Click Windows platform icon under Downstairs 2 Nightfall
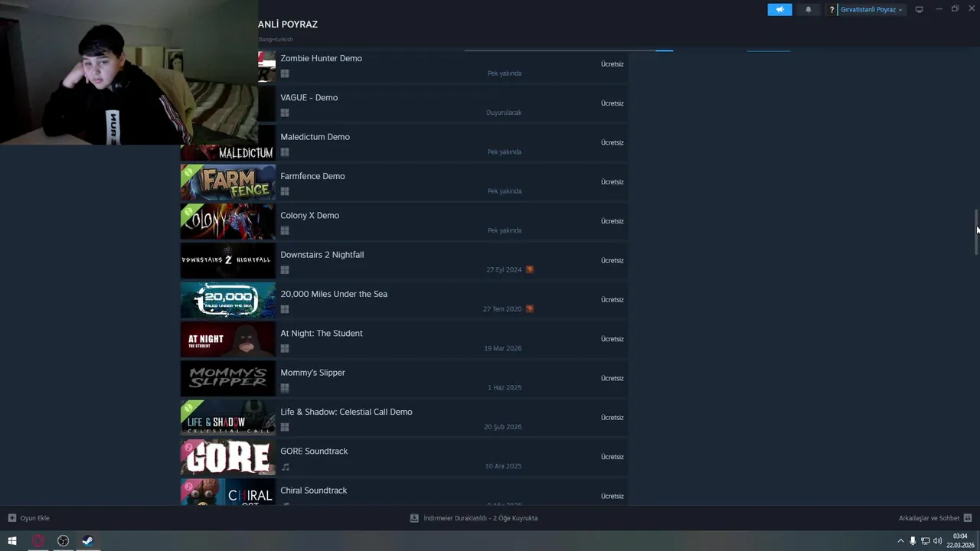This screenshot has height=551, width=980. point(285,270)
